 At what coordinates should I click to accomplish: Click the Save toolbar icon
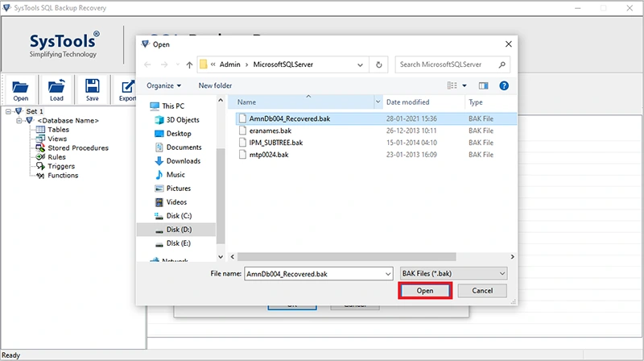click(x=92, y=89)
